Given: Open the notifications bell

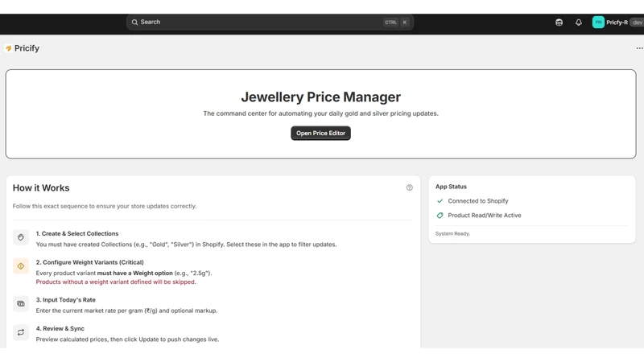Looking at the screenshot, I should click(578, 23).
